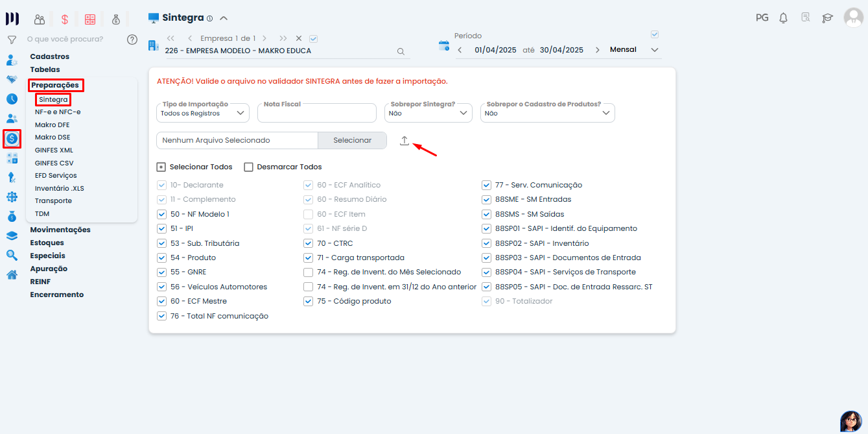
Task: Click the filter funnel icon
Action: tap(12, 40)
